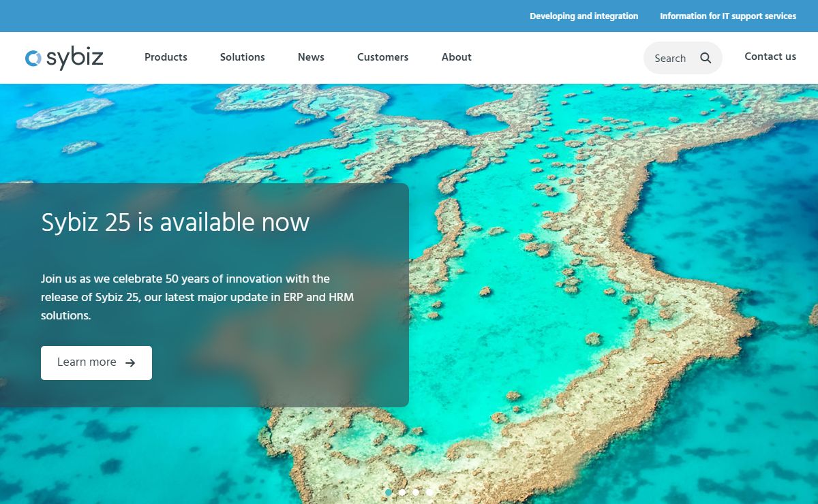The image size is (818, 504).
Task: Click the magnifying glass search icon
Action: tap(706, 58)
